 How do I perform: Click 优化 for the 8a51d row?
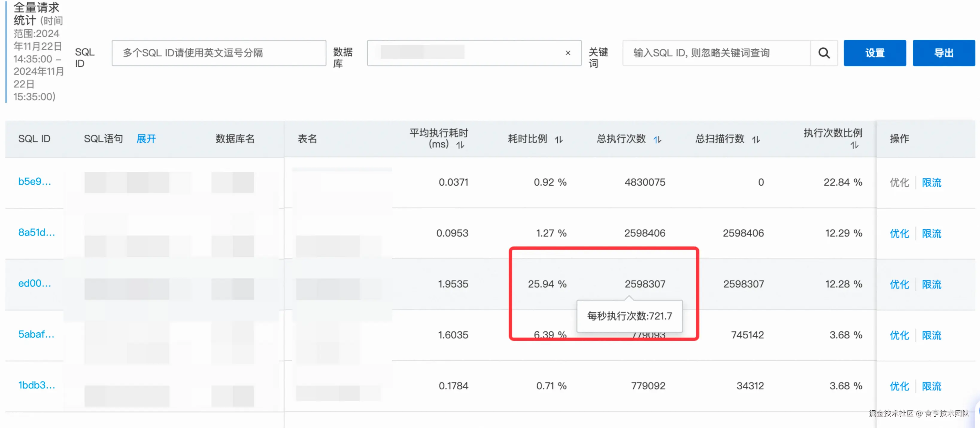(x=899, y=233)
